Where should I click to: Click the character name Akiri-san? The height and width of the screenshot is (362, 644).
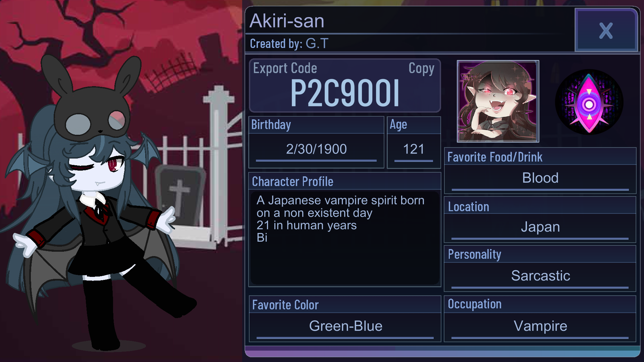(x=287, y=21)
